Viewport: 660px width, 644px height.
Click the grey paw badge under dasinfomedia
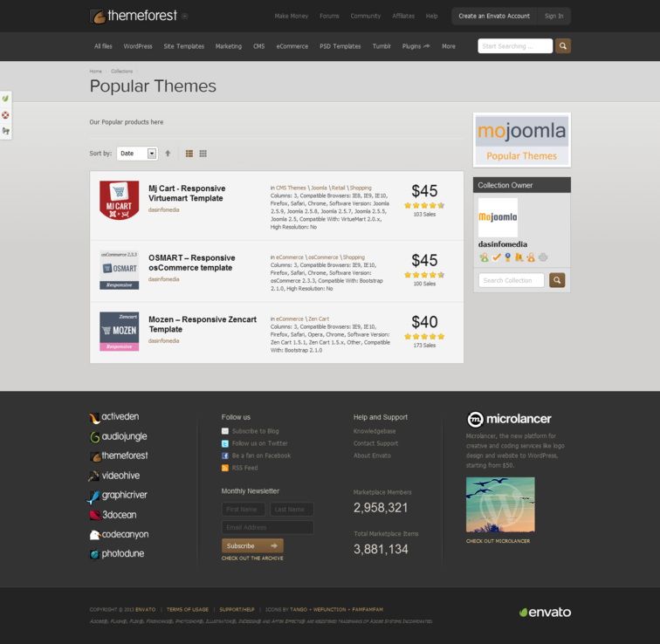coord(543,257)
